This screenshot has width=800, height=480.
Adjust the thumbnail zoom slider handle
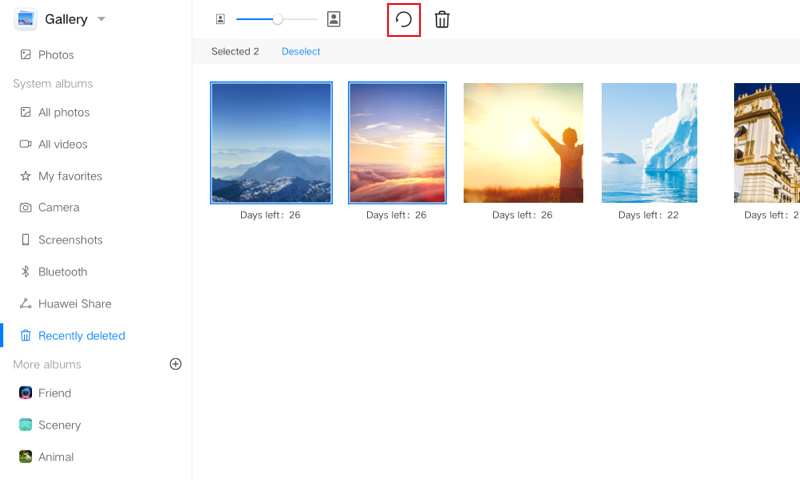(278, 19)
